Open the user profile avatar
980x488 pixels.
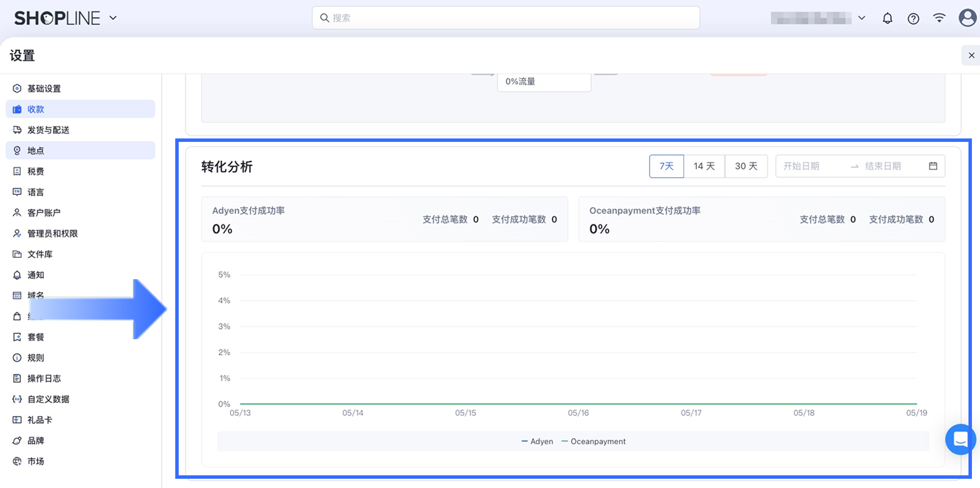point(967,18)
